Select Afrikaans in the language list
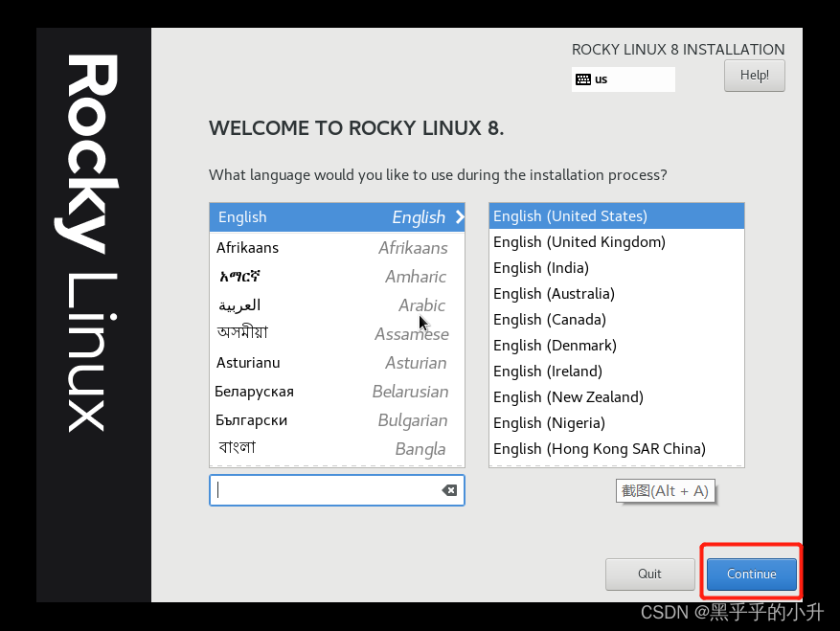The image size is (840, 631). coord(337,247)
